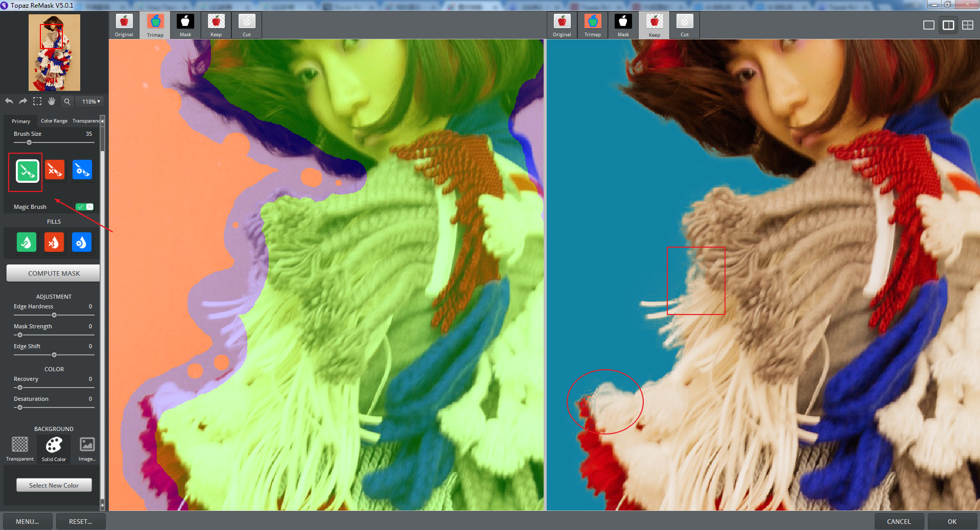Switch left pane to Trimap view

(x=155, y=26)
